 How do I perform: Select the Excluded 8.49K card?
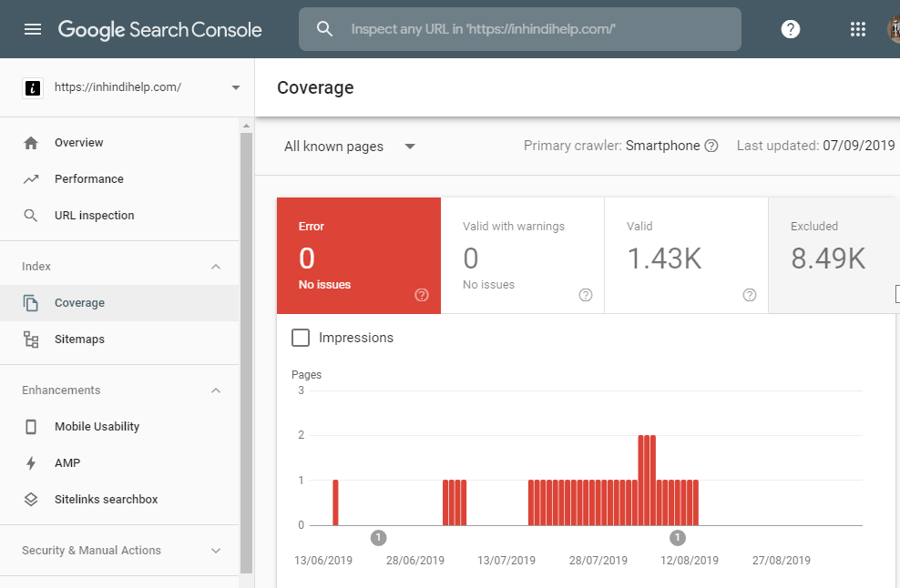(834, 256)
